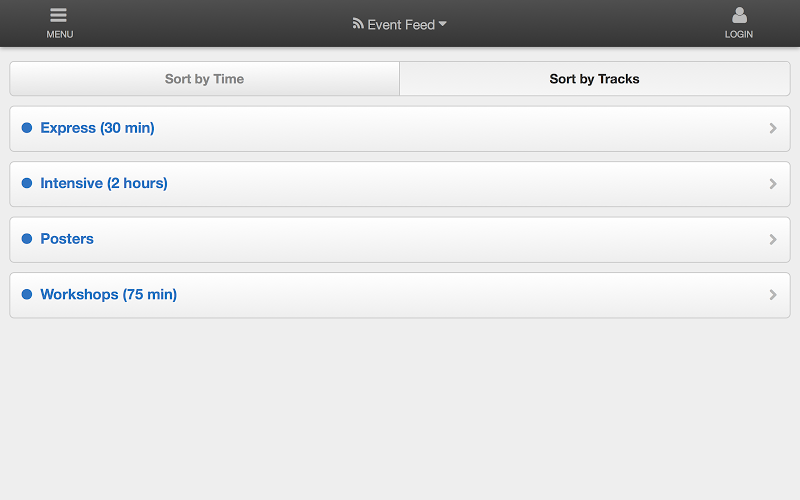
Task: Open the Workshops (75 min) link
Action: coord(109,294)
